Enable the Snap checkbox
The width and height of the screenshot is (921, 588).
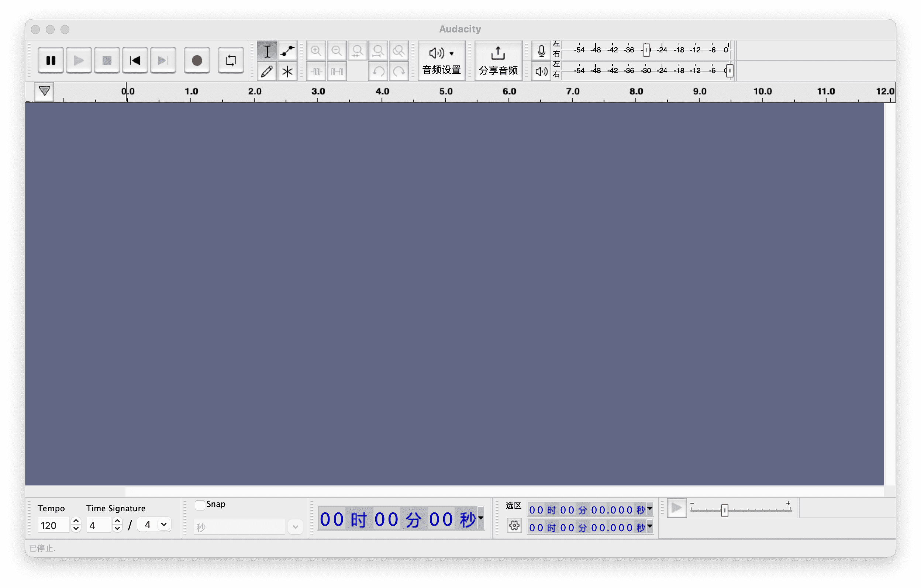199,505
